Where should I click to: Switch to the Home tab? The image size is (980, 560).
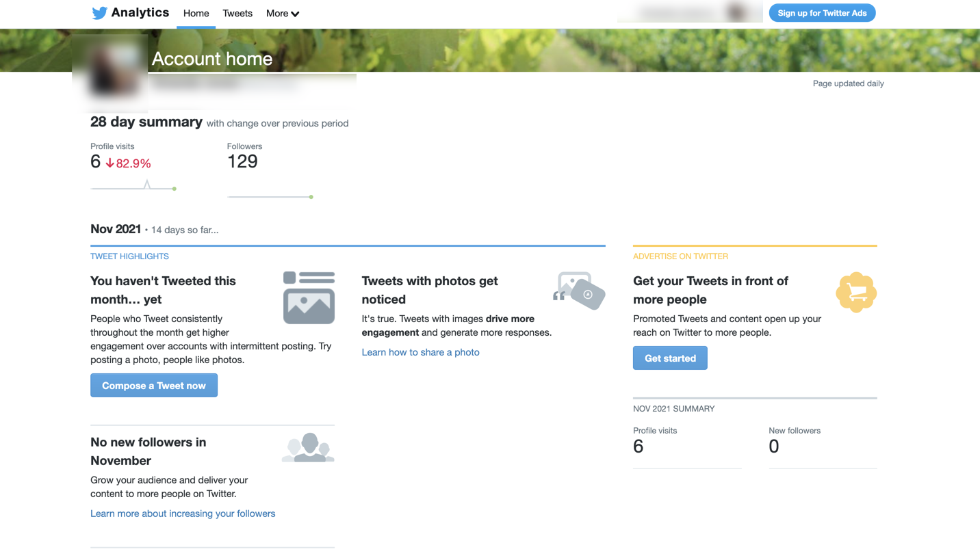[196, 14]
